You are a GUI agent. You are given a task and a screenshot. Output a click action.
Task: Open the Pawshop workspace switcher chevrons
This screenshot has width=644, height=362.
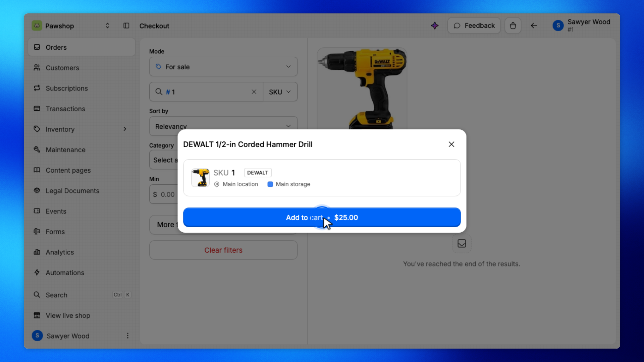(x=107, y=26)
